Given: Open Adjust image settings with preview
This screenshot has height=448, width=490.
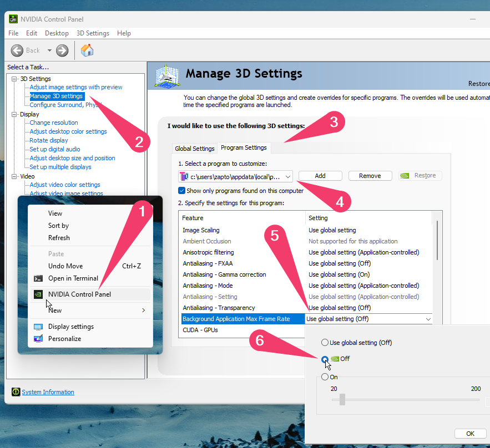Looking at the screenshot, I should (76, 87).
